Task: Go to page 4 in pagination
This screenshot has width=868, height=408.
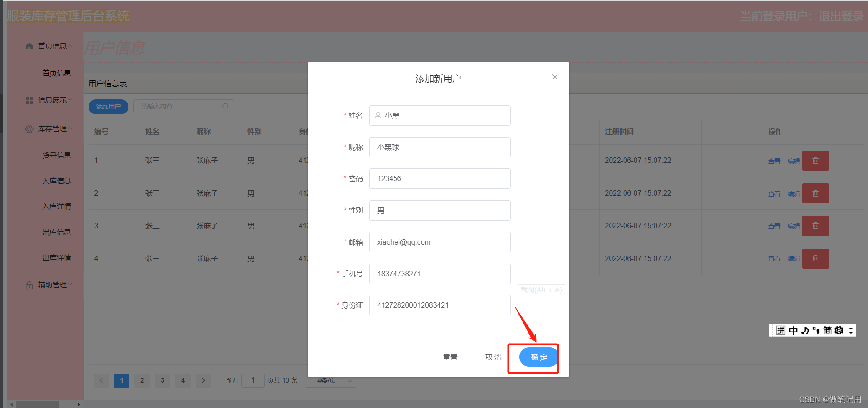Action: (x=183, y=380)
